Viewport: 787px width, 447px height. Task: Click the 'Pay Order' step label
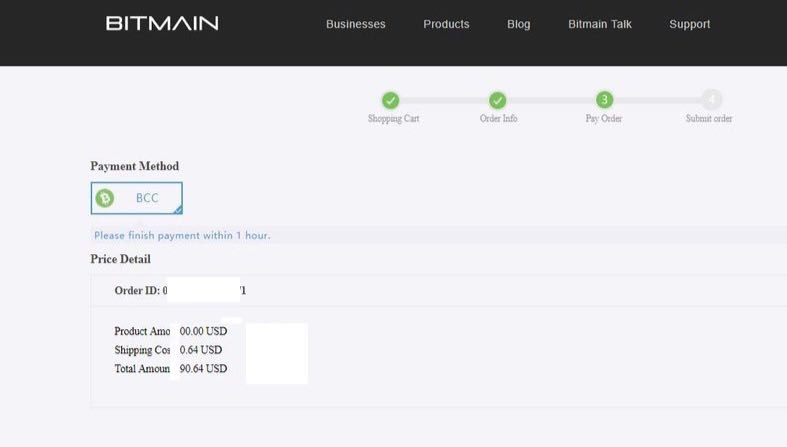pos(604,118)
